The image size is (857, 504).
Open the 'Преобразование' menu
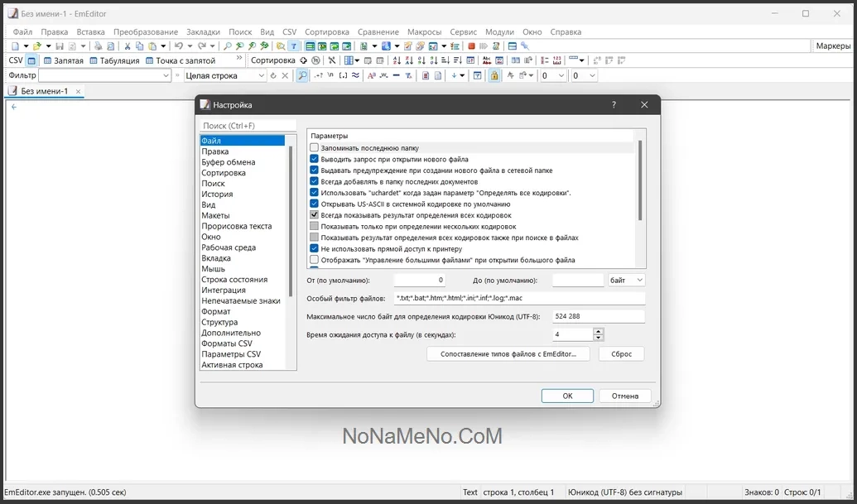[x=146, y=31]
